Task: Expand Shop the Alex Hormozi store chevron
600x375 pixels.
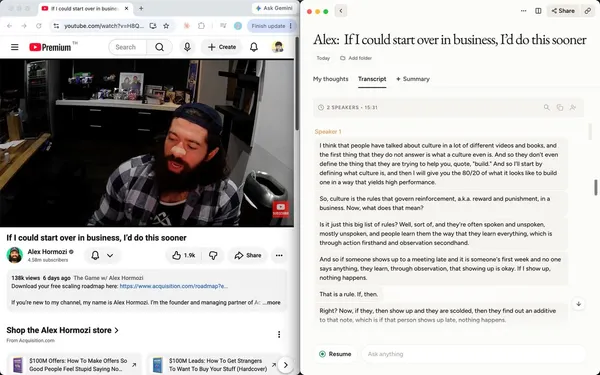Action: 117,330
